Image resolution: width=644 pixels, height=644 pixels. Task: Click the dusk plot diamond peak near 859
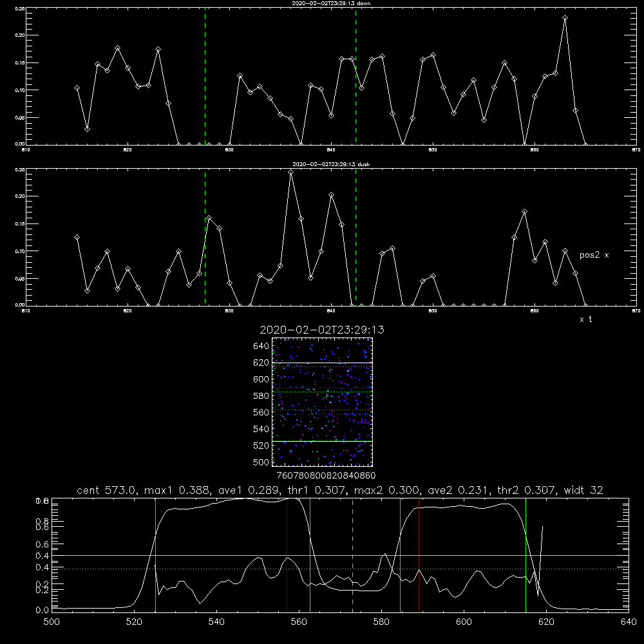524,212
